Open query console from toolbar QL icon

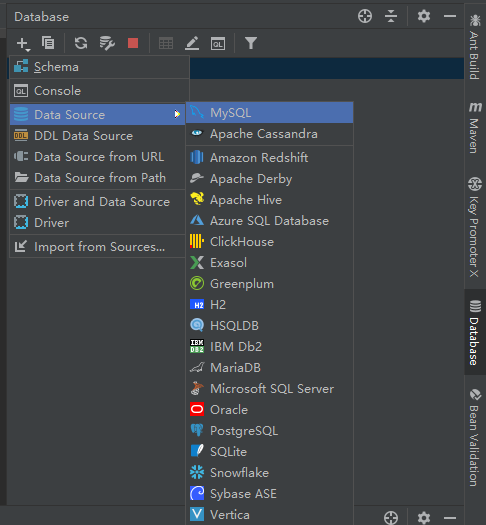[218, 44]
